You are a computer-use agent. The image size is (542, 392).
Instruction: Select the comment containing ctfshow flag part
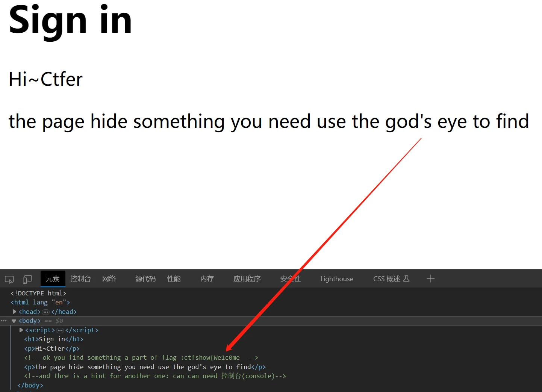[x=141, y=357]
